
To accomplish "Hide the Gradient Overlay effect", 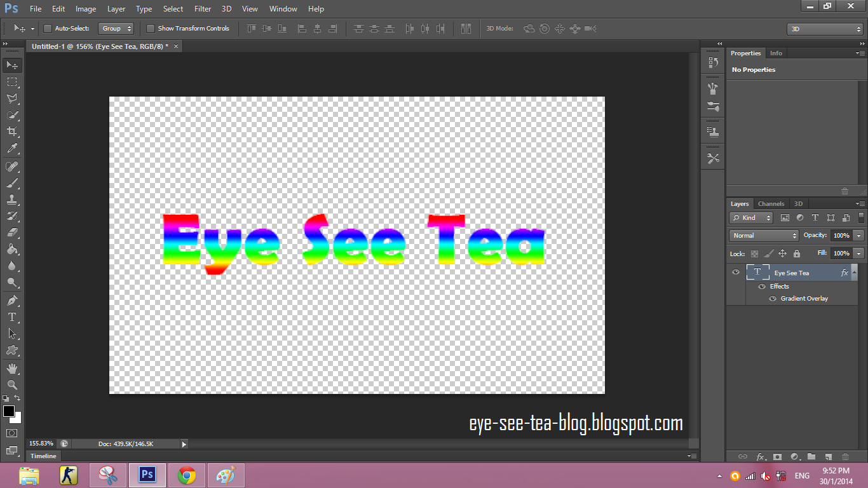I will pos(773,299).
